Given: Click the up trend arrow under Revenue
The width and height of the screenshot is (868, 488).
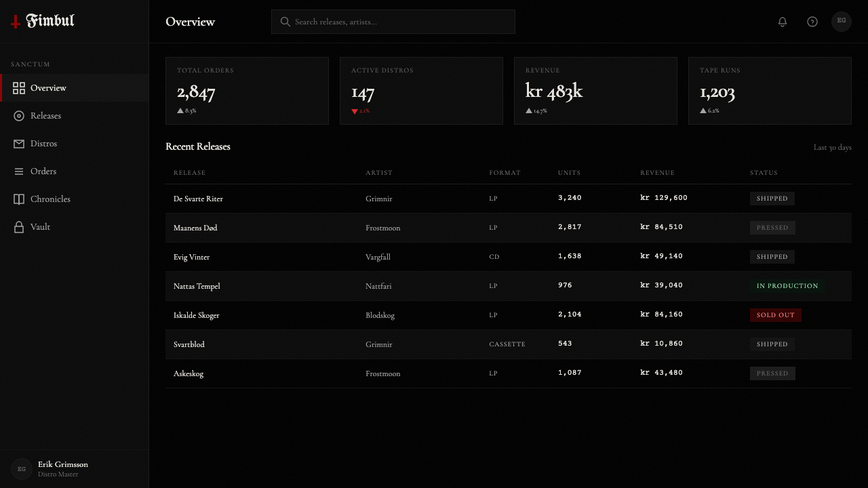Looking at the screenshot, I should click(x=529, y=110).
